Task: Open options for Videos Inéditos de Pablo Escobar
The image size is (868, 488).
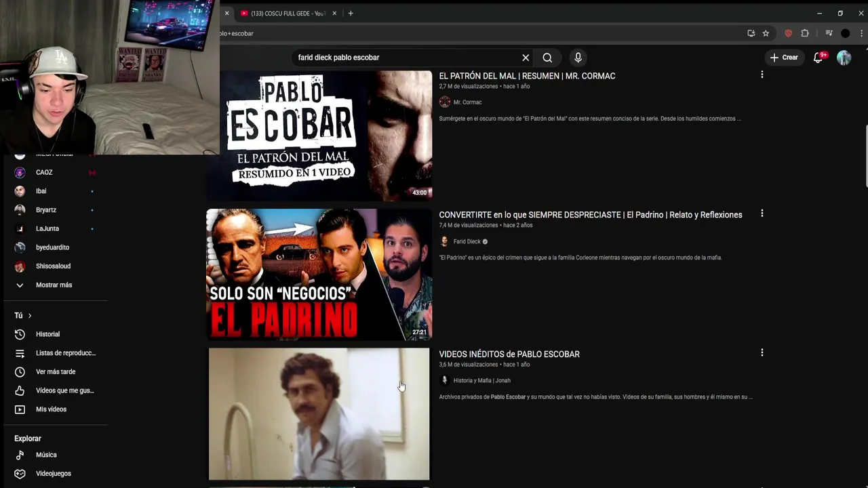Action: tap(762, 352)
